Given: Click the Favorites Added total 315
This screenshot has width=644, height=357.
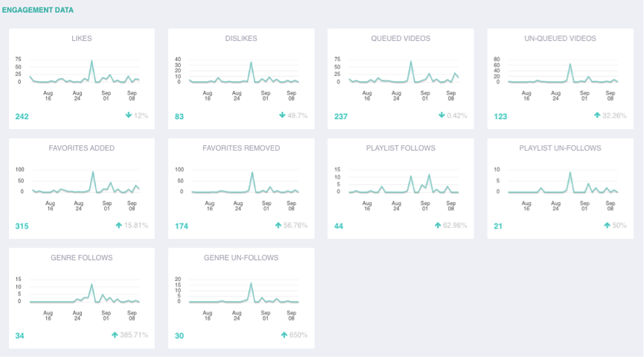Looking at the screenshot, I should click(22, 227).
